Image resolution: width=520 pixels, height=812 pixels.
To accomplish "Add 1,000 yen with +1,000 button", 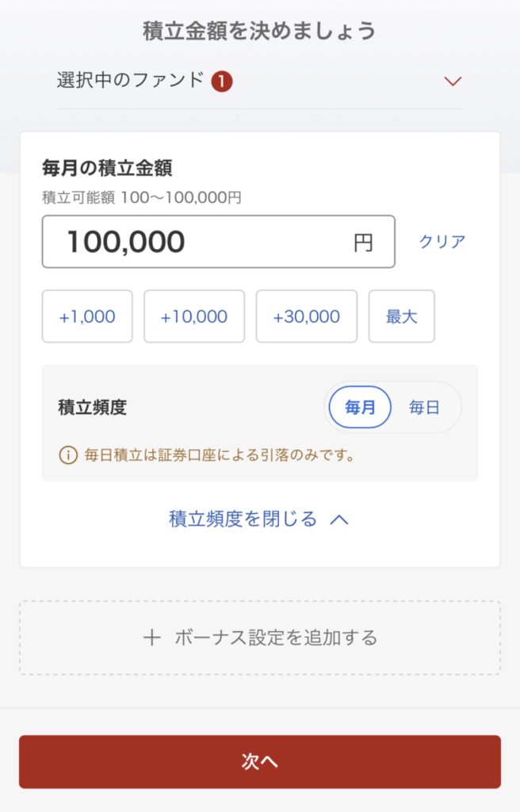I will point(87,316).
